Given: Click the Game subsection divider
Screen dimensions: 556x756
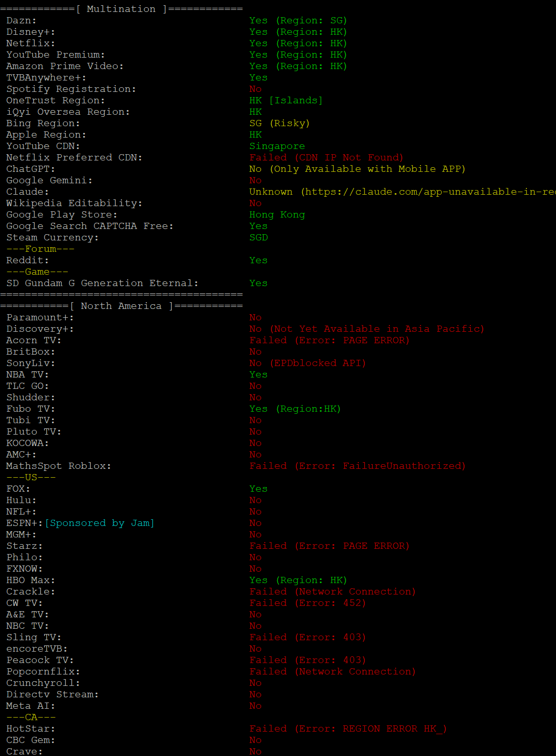Looking at the screenshot, I should point(37,272).
